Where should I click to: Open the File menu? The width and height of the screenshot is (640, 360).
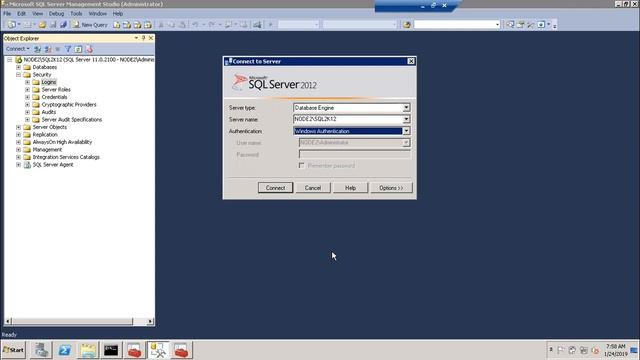tap(7, 13)
